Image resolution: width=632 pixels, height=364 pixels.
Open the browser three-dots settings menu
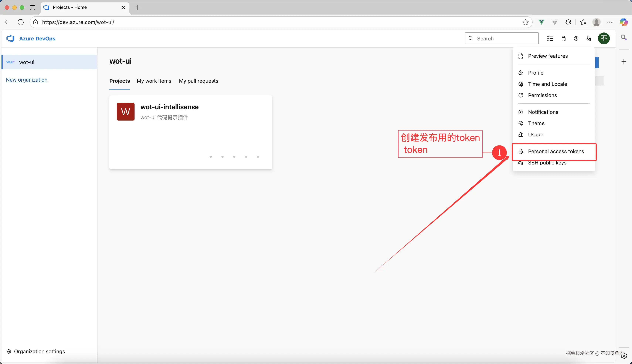(x=610, y=22)
